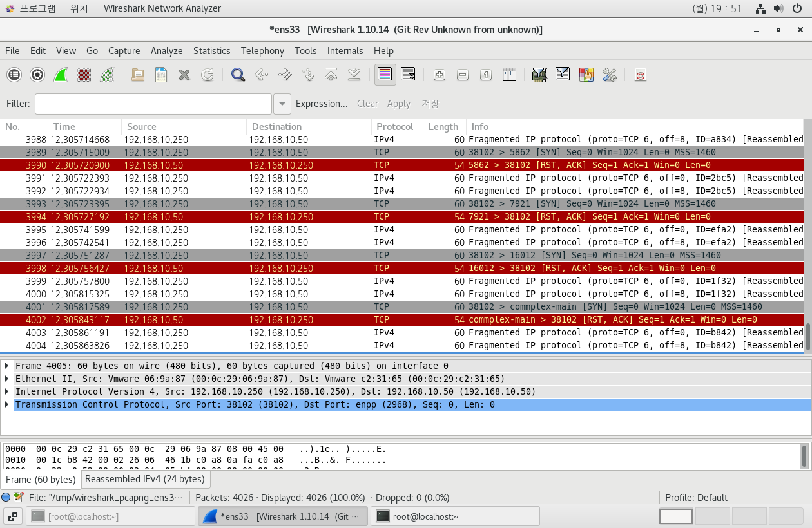The width and height of the screenshot is (812, 528).
Task: Click the Clear filter button
Action: (x=367, y=104)
